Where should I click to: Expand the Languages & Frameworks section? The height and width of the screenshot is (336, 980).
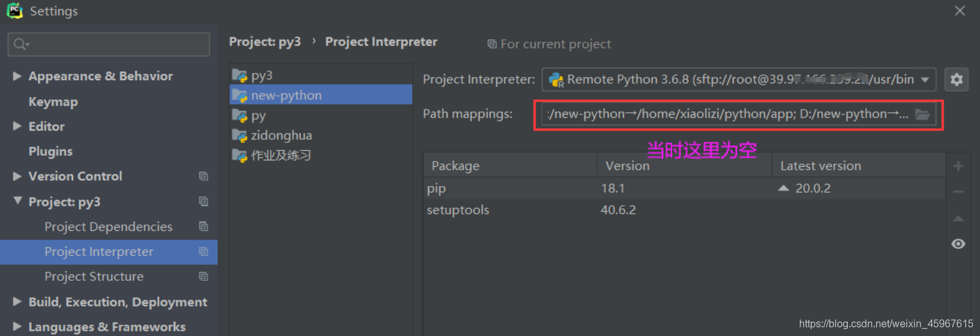pos(17,327)
